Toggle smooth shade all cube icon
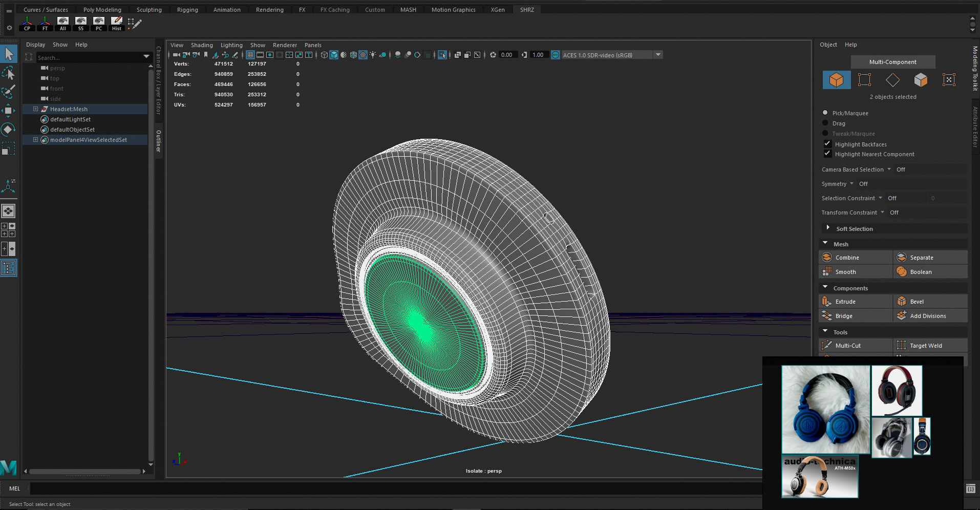Image resolution: width=980 pixels, height=510 pixels. (x=334, y=55)
